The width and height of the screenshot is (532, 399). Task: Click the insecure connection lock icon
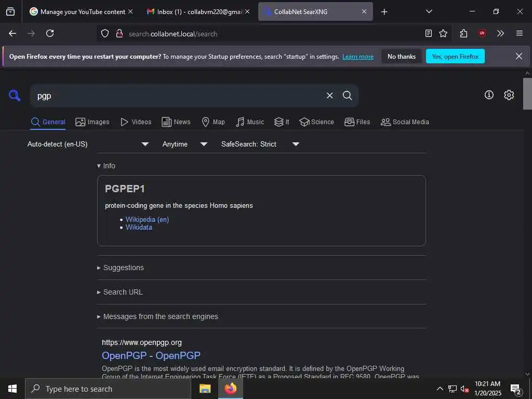coord(119,33)
